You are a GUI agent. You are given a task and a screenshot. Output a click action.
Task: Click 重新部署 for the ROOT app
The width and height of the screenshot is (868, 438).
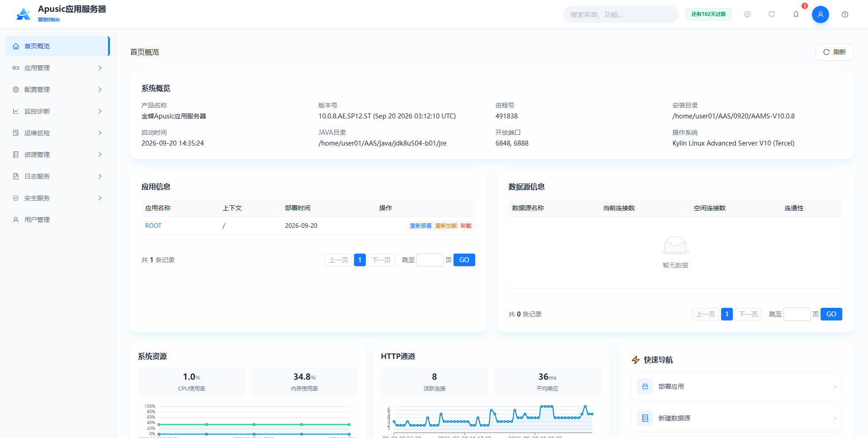pos(420,226)
